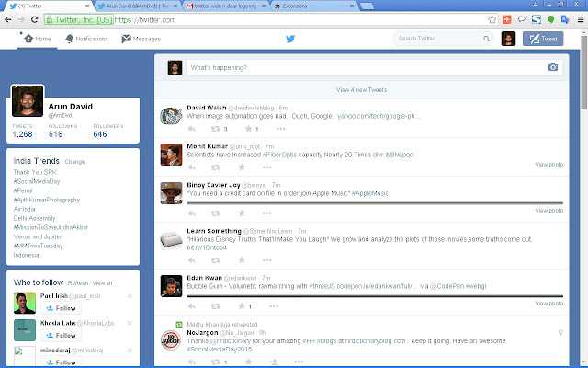Retweet Mohit Kumar's tweet

pyautogui.click(x=215, y=167)
